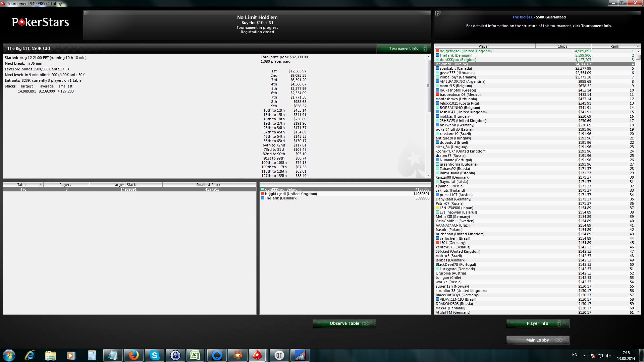This screenshot has width=644, height=362.
Task: Select IceWindL (Ukraine) in player ranking
Action: (535, 64)
